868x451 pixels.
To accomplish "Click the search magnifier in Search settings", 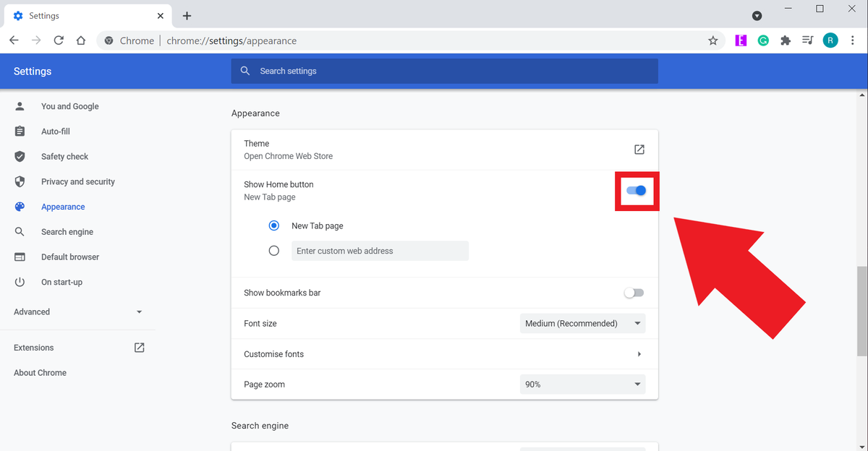I will [x=245, y=71].
